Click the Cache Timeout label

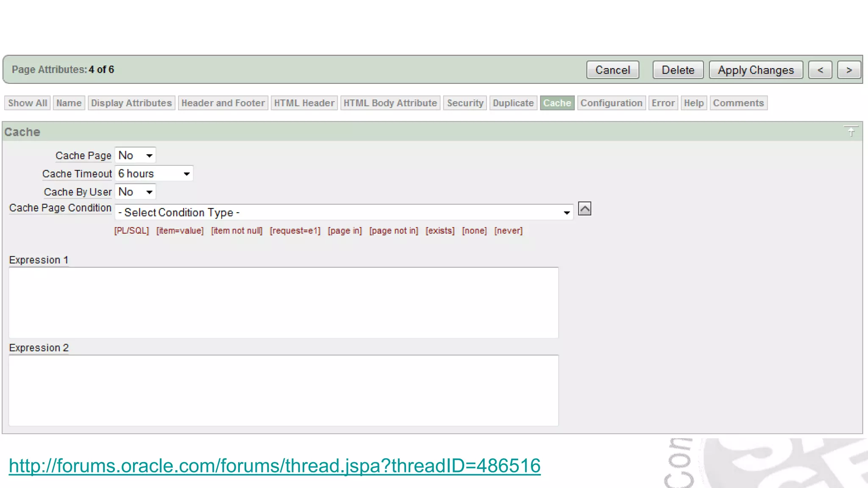[77, 174]
